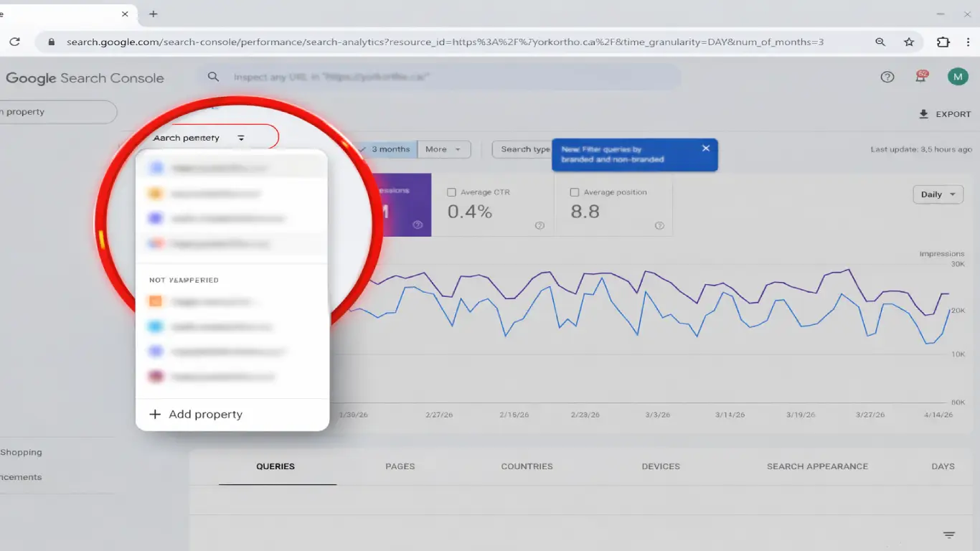
Task: Switch to the Countries tab
Action: 527,466
